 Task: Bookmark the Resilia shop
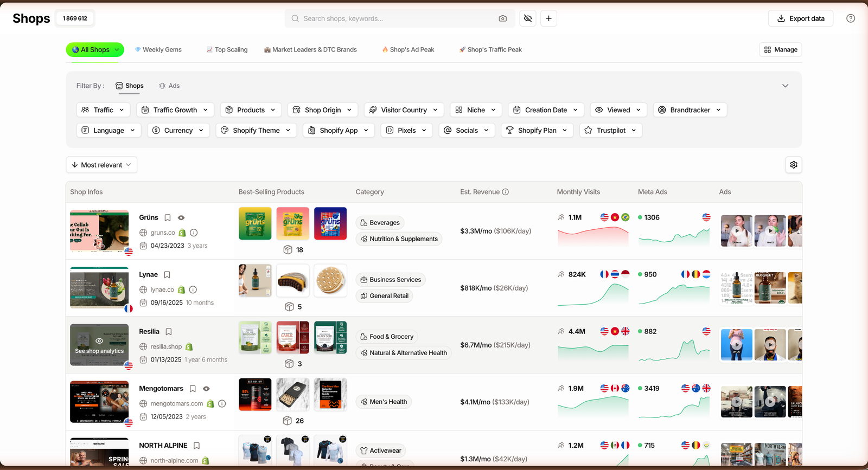(x=169, y=332)
